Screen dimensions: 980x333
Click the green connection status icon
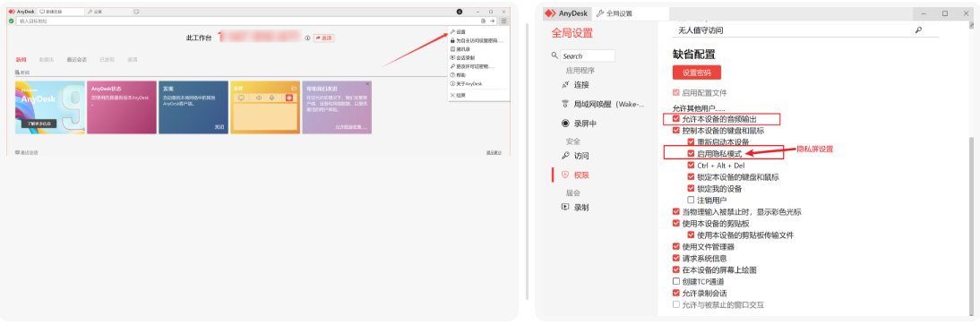(x=12, y=21)
